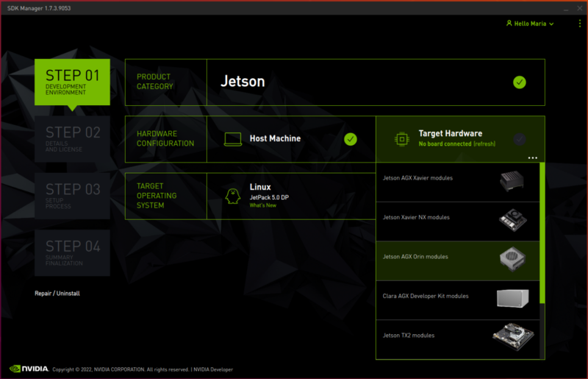Screen dimensions: 588x379
Task: Click the refresh link under Target Hardware
Action: coord(484,144)
